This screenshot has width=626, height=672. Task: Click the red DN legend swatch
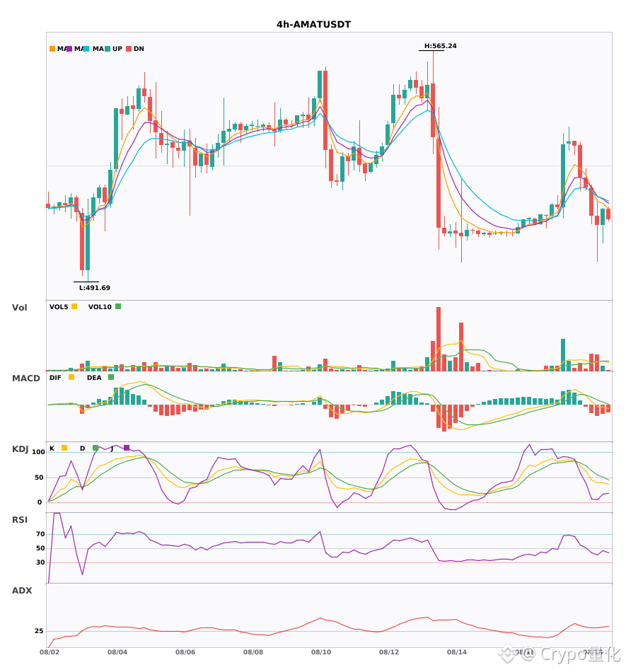(x=129, y=49)
